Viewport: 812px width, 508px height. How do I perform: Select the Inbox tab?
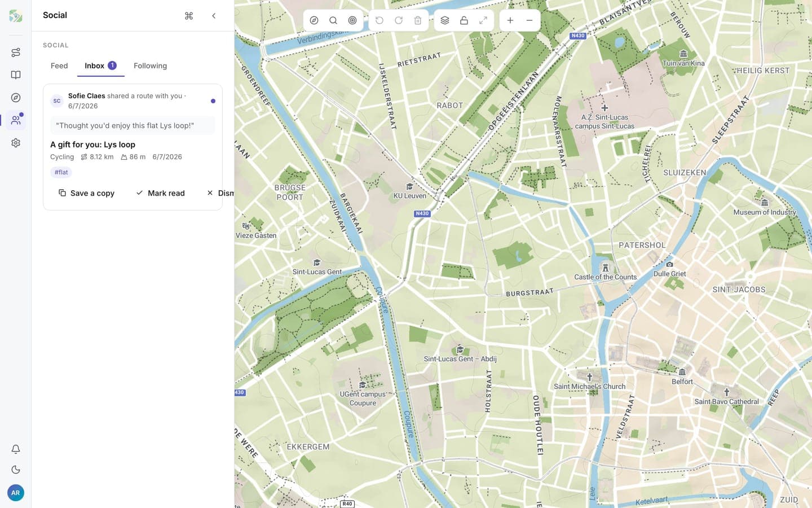click(101, 66)
